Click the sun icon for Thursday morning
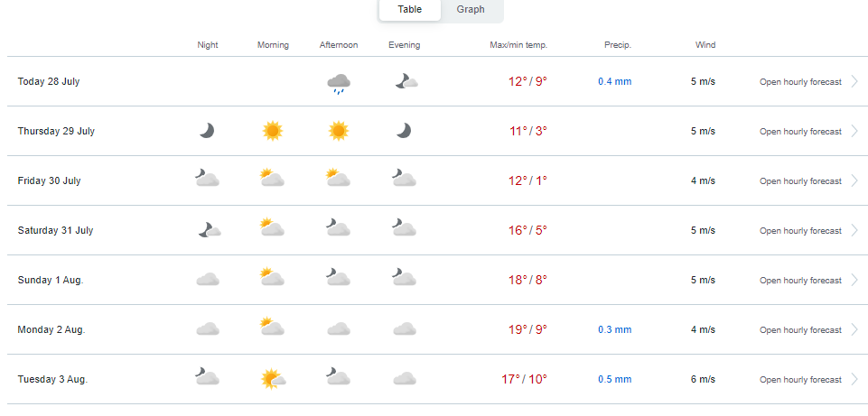 pyautogui.click(x=273, y=131)
